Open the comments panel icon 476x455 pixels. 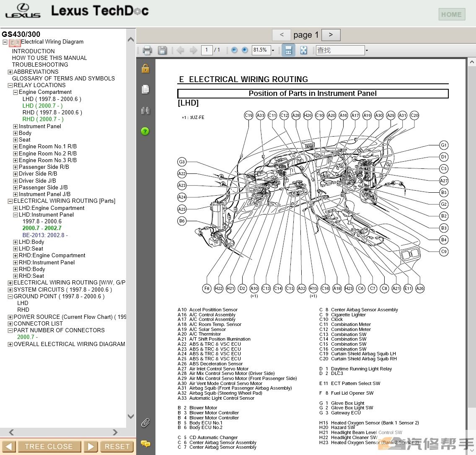(145, 444)
